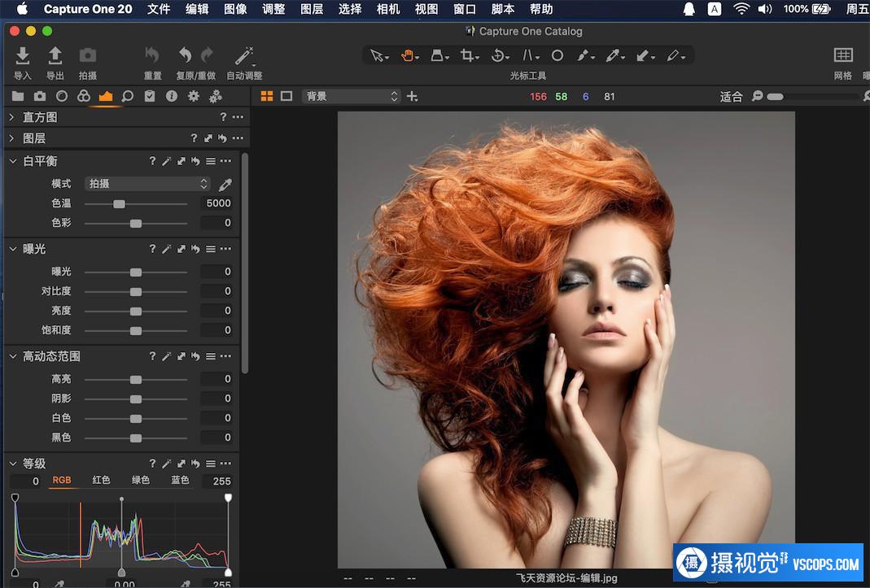Collapse the 白平衡 panel

point(13,161)
